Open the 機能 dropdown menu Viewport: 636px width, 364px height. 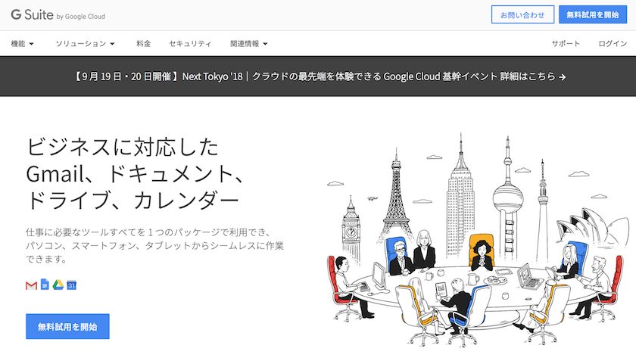pyautogui.click(x=22, y=43)
